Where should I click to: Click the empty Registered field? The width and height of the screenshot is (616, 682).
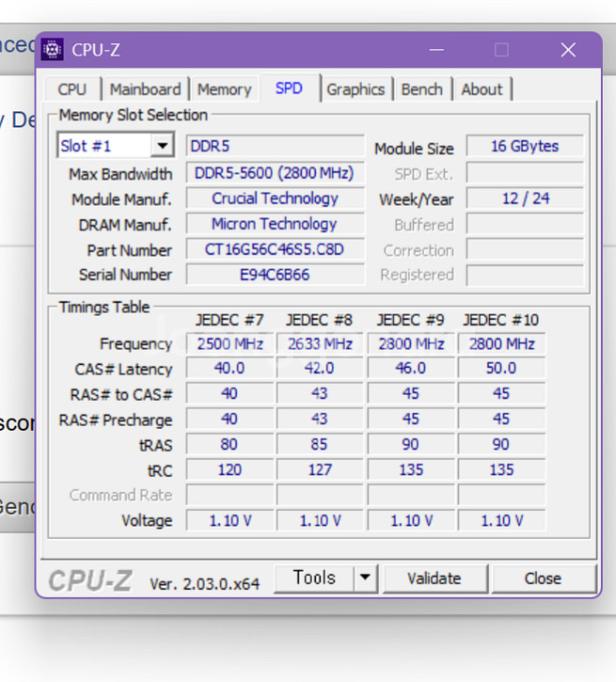tap(525, 275)
